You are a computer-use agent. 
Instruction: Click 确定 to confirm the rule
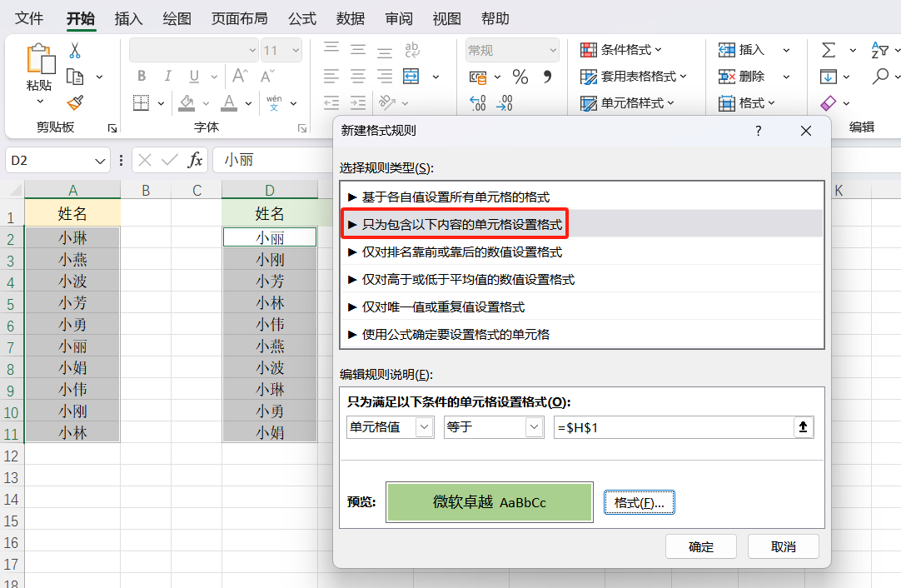pos(700,546)
